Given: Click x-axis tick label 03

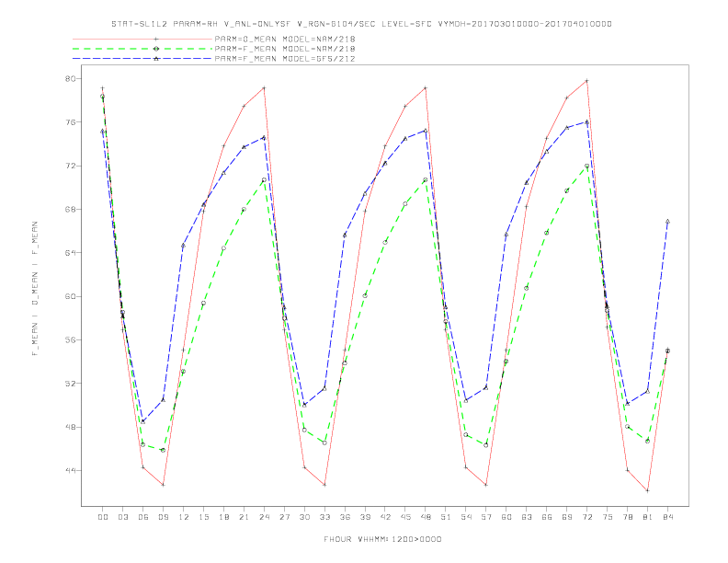Looking at the screenshot, I should (123, 517).
